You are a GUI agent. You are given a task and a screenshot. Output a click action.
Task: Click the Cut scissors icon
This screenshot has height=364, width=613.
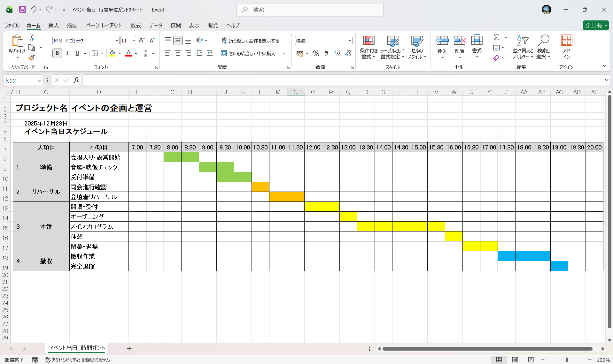32,38
